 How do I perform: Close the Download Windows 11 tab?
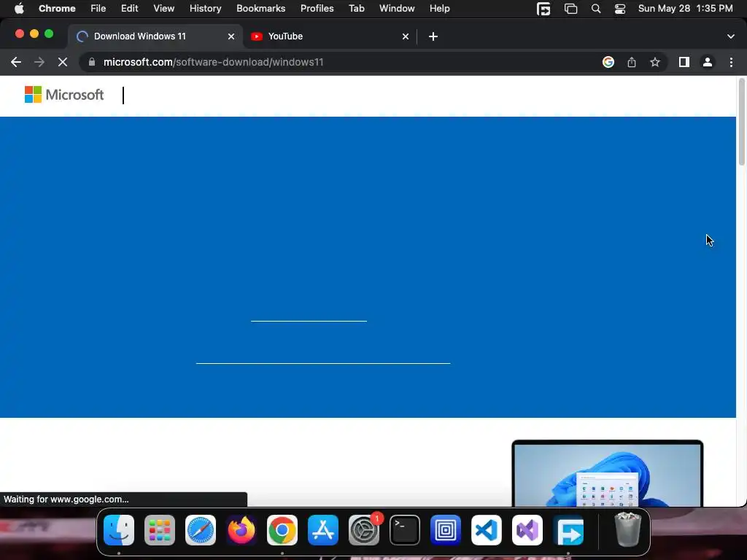click(x=231, y=36)
